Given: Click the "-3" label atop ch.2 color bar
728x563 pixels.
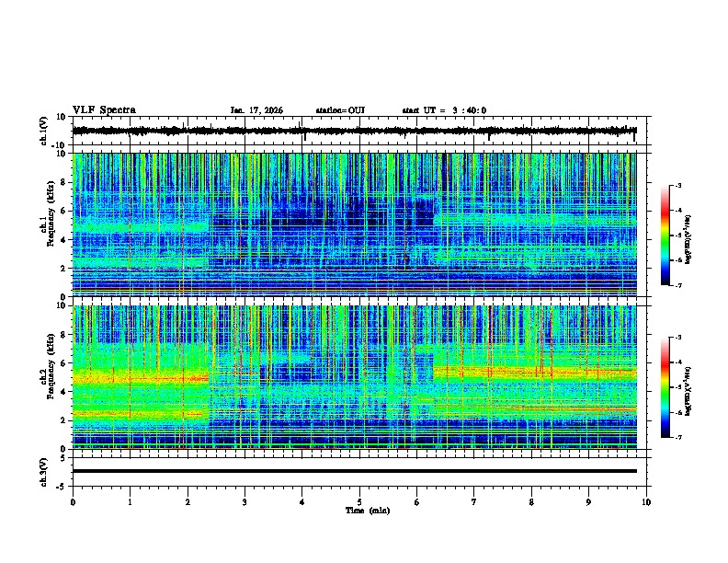Looking at the screenshot, I should [x=677, y=338].
